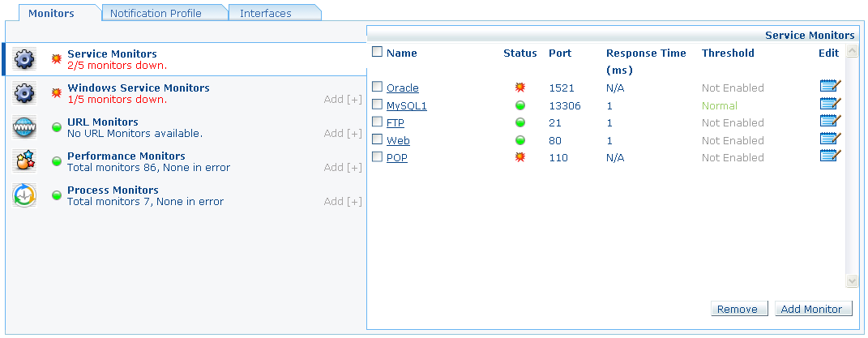868x338 pixels.
Task: Click the Service Monitors gear icon
Action: [x=24, y=59]
